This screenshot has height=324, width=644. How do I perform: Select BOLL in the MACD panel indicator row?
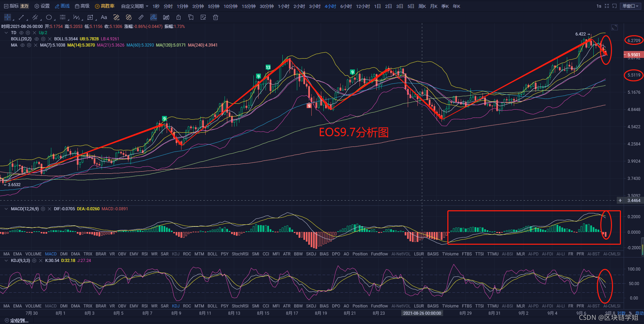tap(212, 254)
